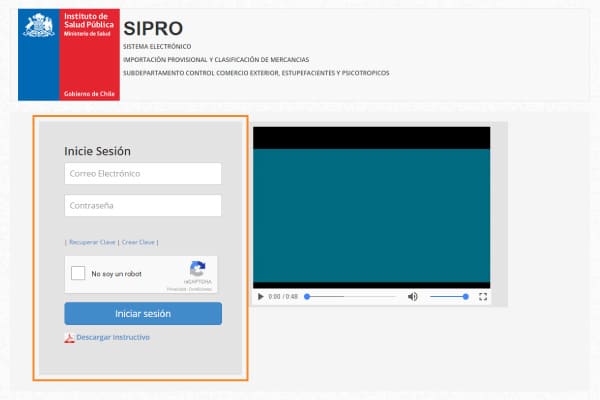
Task: Click the PDF icon beside Descargar instructivo
Action: coord(69,338)
